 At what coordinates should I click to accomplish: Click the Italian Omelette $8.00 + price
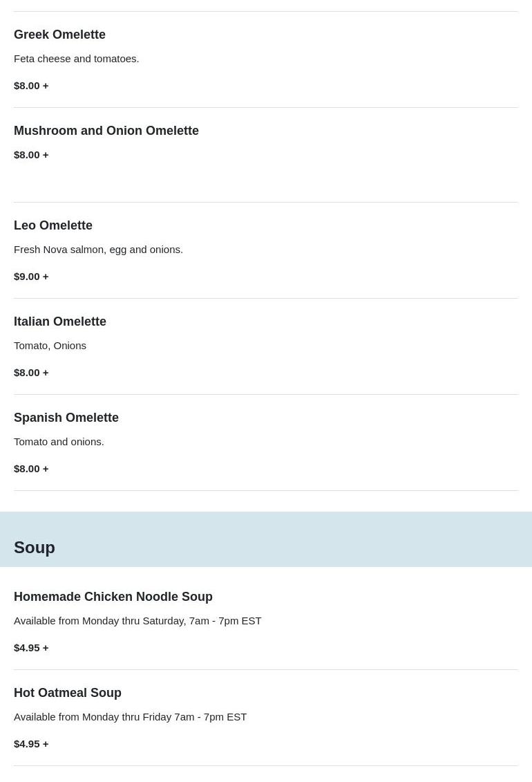[31, 373]
